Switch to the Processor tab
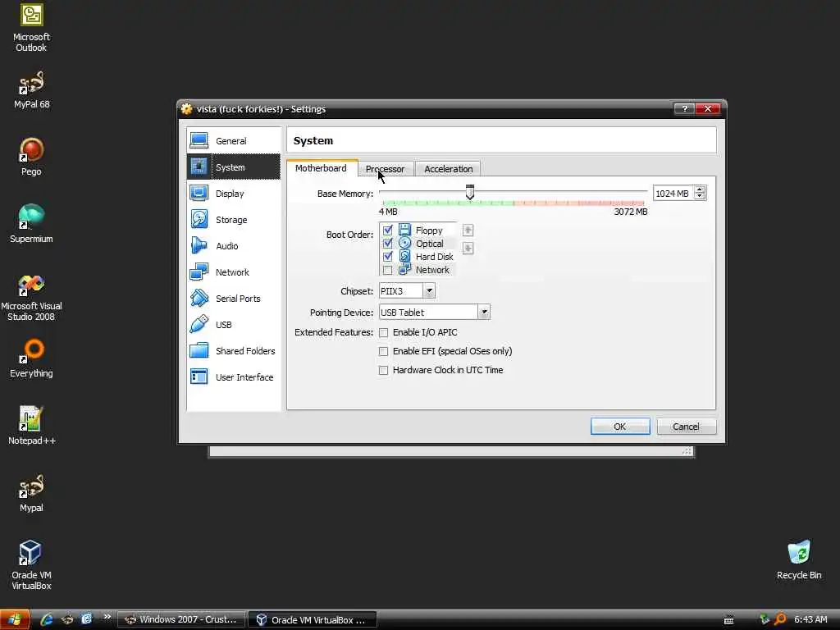The width and height of the screenshot is (840, 630). point(386,169)
